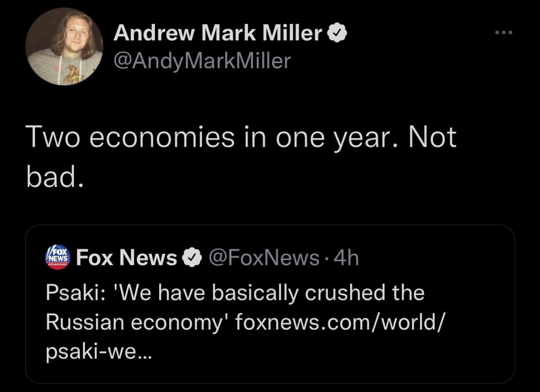Click the hoodie graphic in profile picture
Screen dimensions: 540x392
click(76, 72)
